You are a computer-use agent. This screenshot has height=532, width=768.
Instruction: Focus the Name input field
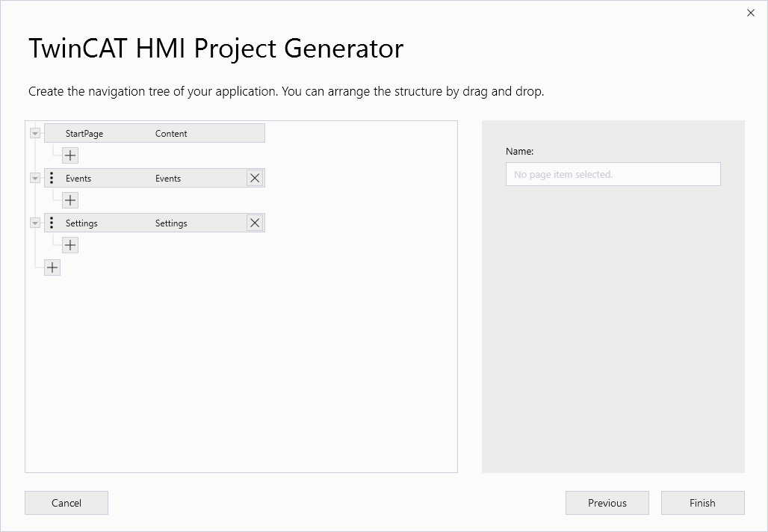click(613, 174)
